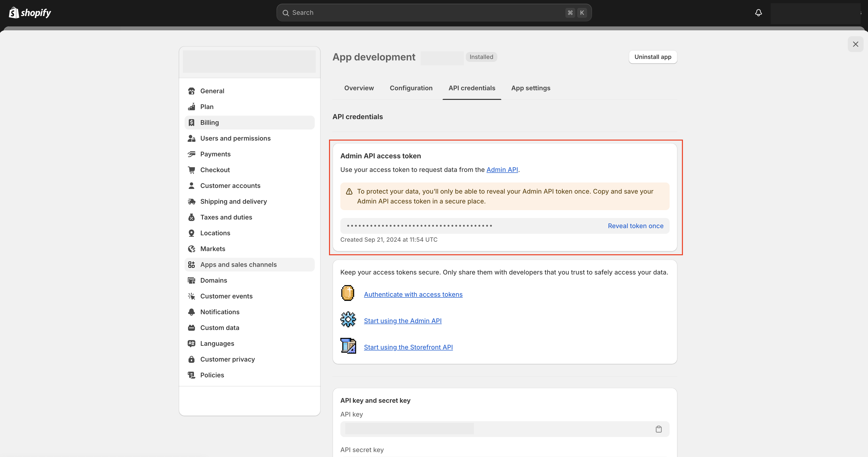The width and height of the screenshot is (868, 457).
Task: Open the App settings tab
Action: 531,88
